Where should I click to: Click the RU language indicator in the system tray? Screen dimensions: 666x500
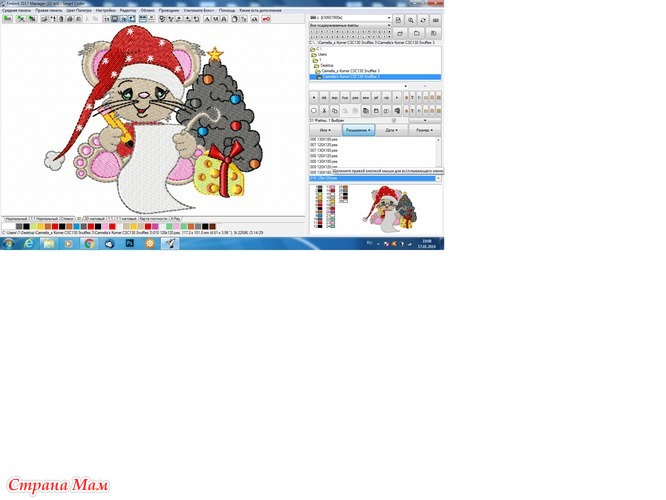pyautogui.click(x=369, y=243)
